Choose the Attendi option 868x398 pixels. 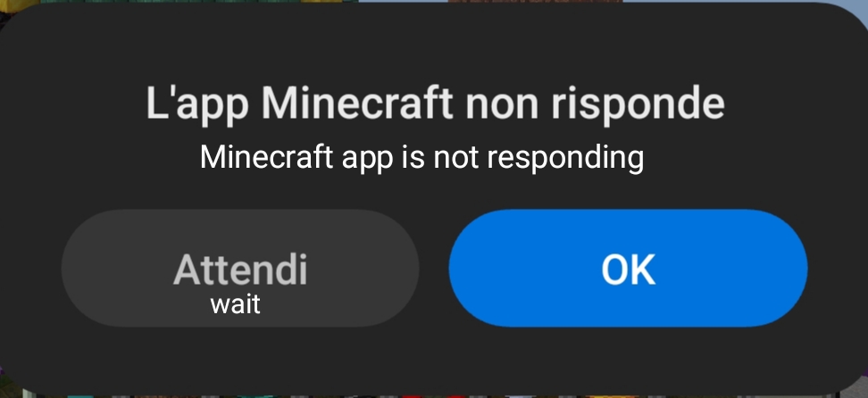pyautogui.click(x=239, y=268)
